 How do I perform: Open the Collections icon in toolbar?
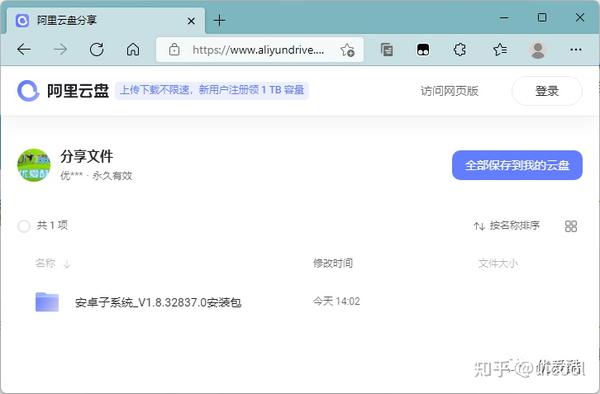pos(386,50)
